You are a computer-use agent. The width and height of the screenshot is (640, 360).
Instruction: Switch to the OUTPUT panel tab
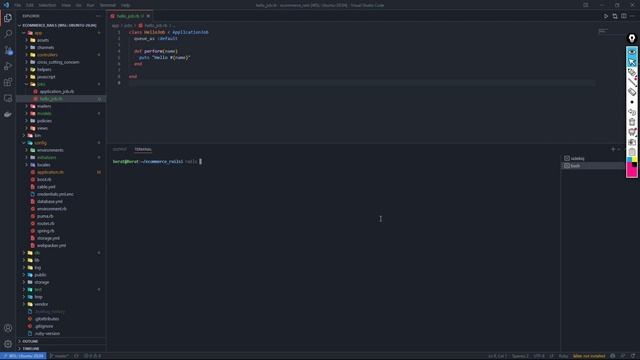(120, 149)
